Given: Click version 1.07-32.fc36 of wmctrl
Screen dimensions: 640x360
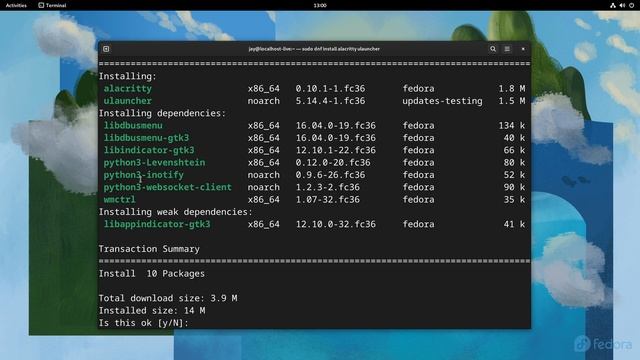Looking at the screenshot, I should click(x=328, y=200).
